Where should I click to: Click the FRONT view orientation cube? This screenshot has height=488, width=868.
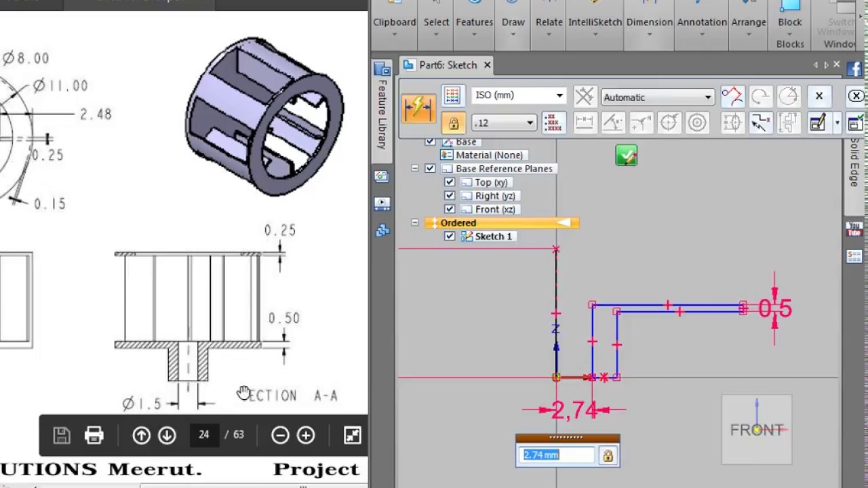tap(756, 430)
